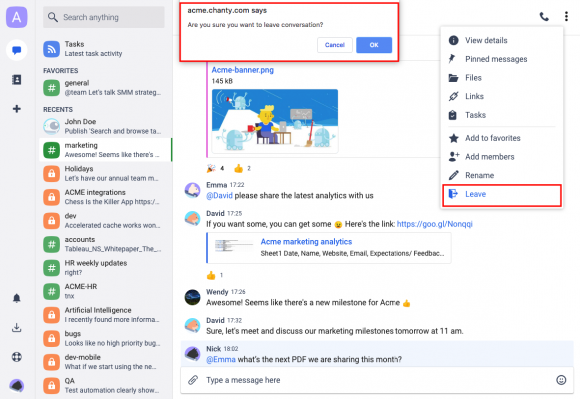Open the help lifebuoy icon
Image resolution: width=580 pixels, height=399 pixels.
coord(17,357)
